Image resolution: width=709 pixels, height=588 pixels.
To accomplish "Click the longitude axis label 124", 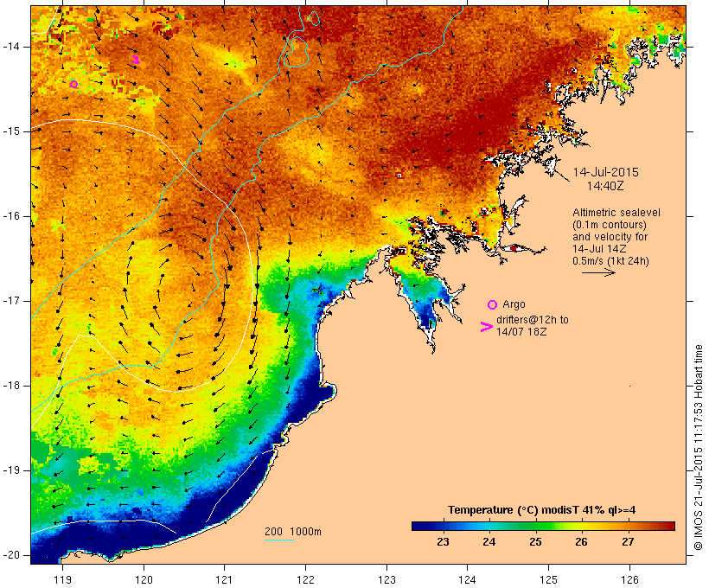I will tap(467, 579).
